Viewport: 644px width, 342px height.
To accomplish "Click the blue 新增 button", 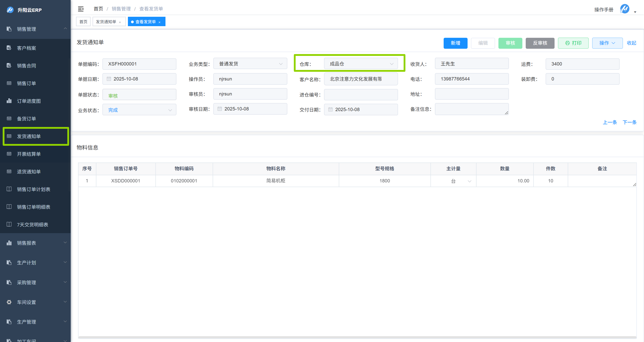I will click(x=455, y=43).
